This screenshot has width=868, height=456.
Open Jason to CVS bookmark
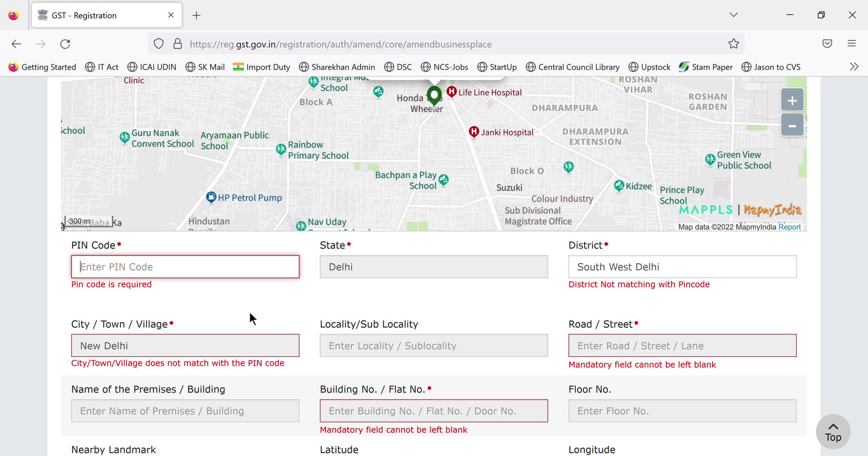point(771,67)
